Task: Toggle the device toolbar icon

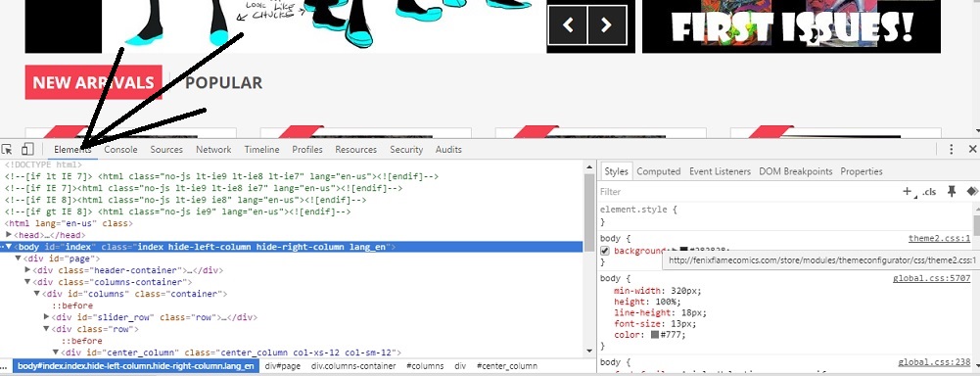Action: 26,149
